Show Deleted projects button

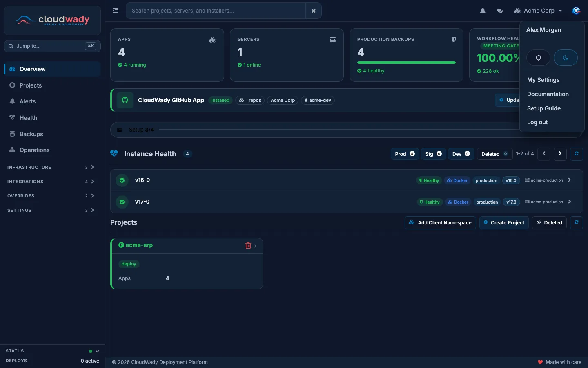549,223
